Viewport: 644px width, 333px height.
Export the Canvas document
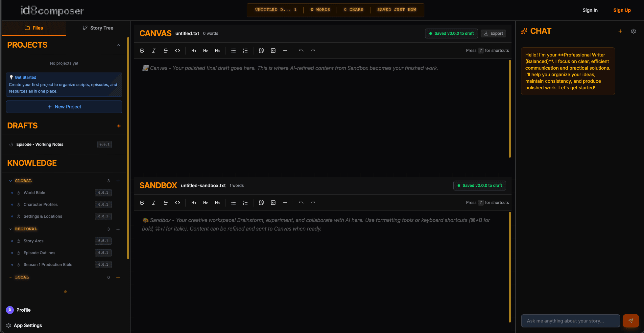[493, 33]
